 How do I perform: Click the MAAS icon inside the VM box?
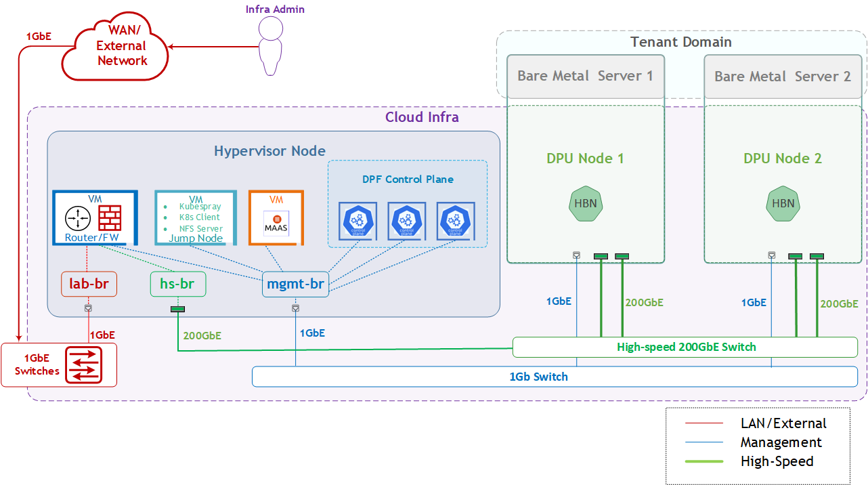click(275, 222)
